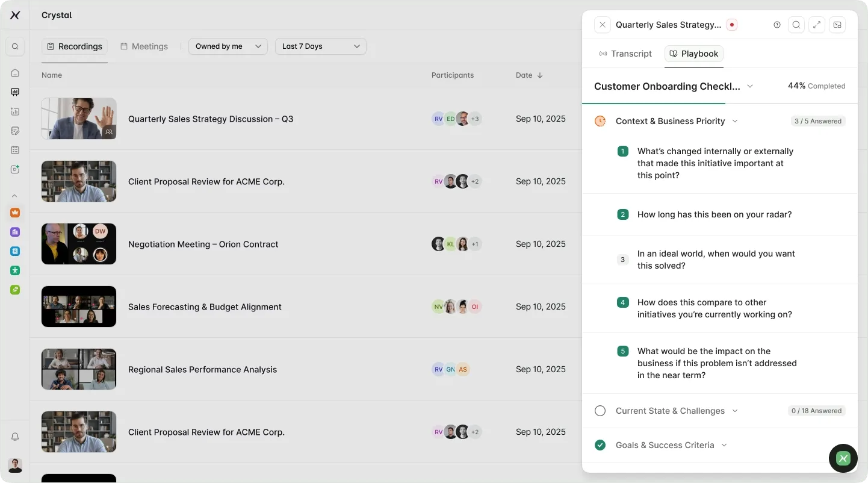Sort recordings by Date column
Image resolution: width=868 pixels, height=483 pixels.
click(x=529, y=75)
